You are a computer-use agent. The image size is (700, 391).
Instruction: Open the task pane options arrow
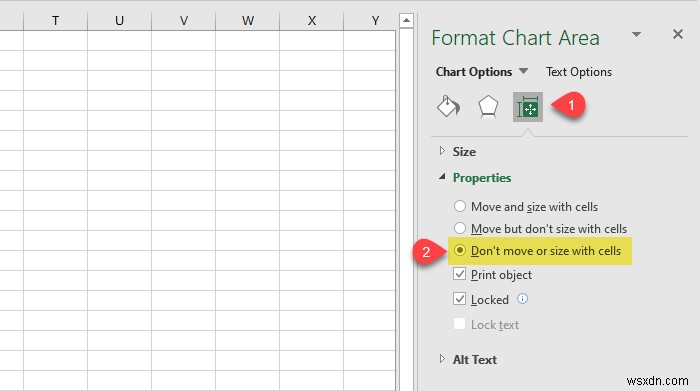[x=637, y=34]
